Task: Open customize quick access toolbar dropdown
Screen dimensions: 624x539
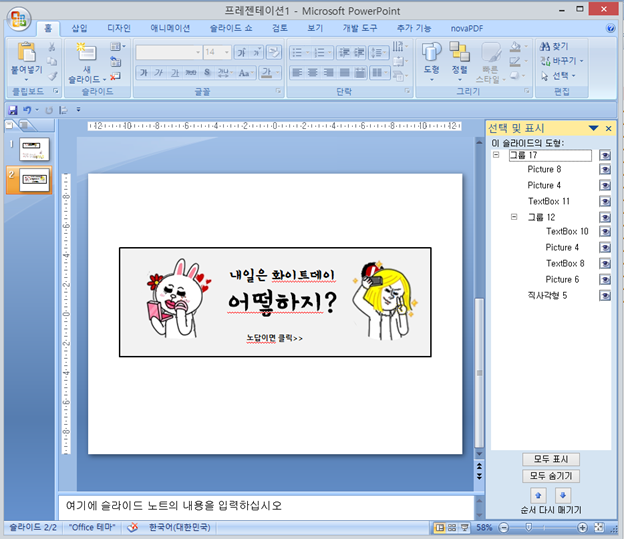Action: pyautogui.click(x=78, y=109)
